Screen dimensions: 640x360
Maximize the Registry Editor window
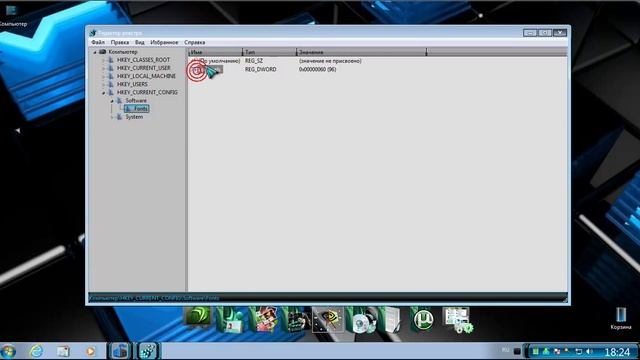[x=544, y=33]
